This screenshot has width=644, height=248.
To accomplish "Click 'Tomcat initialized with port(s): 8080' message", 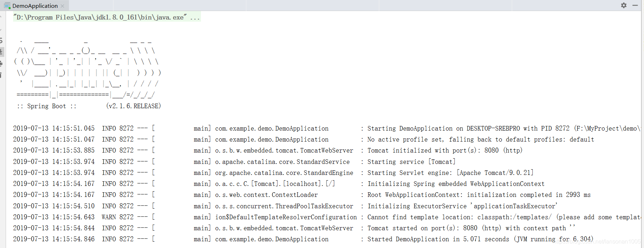I will pos(445,150).
